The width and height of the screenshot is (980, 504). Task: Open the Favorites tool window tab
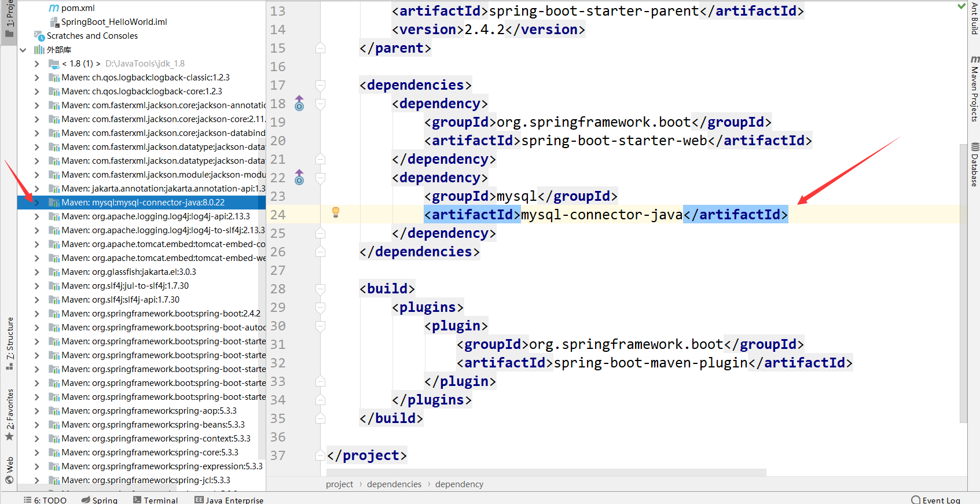pyautogui.click(x=9, y=414)
